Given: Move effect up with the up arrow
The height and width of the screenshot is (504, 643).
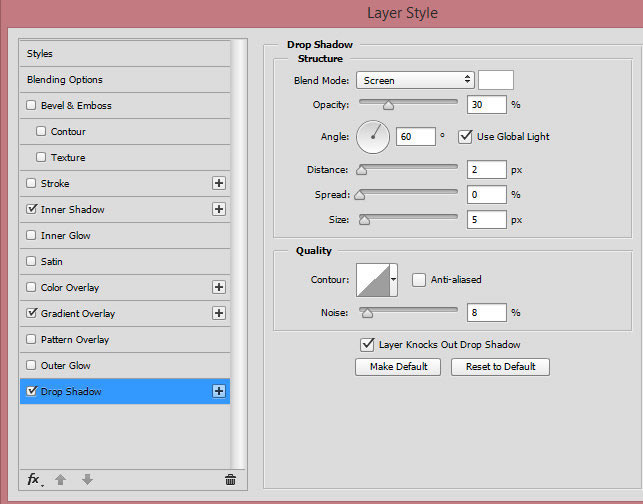Looking at the screenshot, I should coord(61,480).
